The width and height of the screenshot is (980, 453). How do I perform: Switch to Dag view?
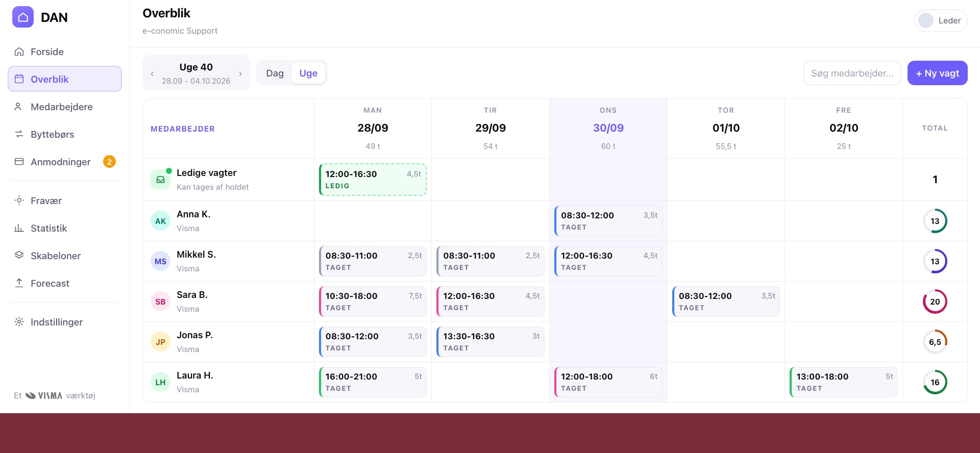275,73
